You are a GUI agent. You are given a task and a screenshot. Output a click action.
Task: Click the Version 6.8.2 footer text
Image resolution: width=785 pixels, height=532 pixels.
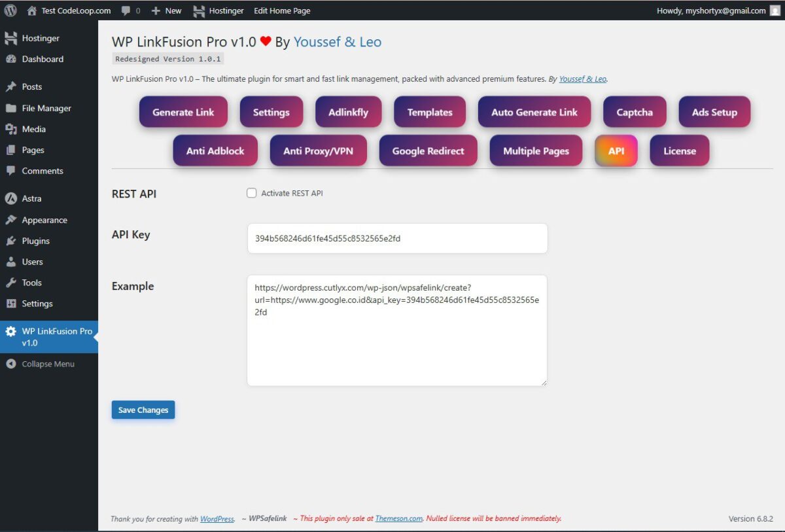coord(751,519)
